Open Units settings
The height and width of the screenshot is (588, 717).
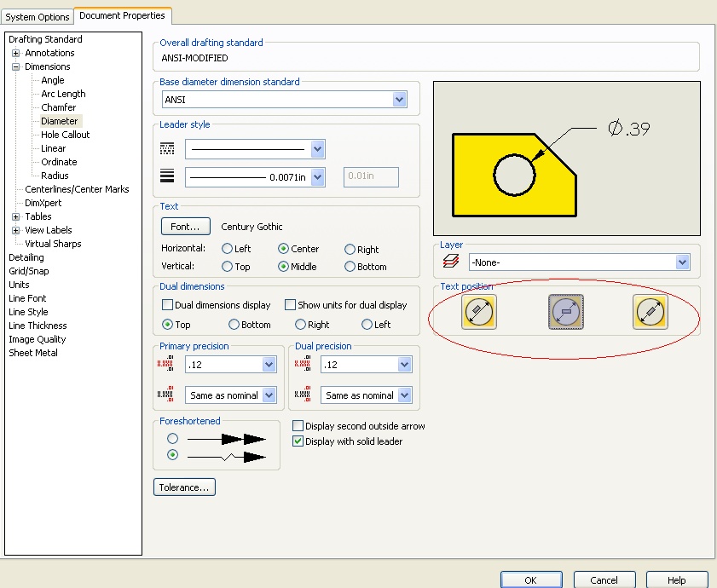coord(19,285)
